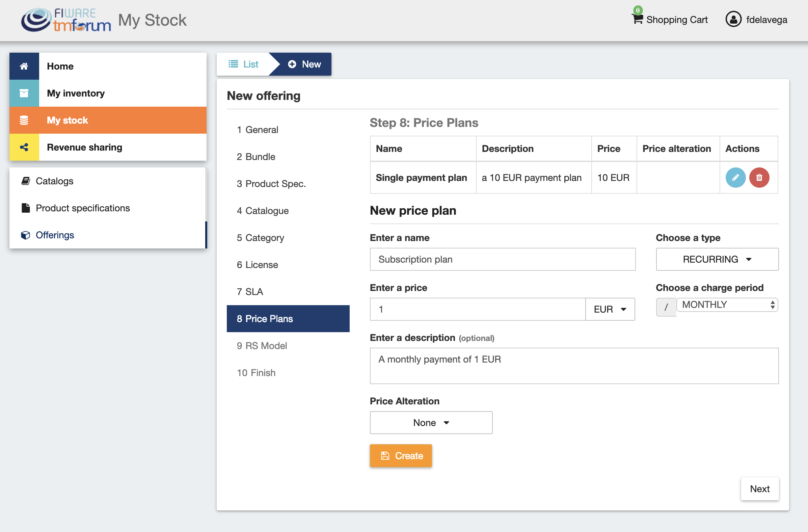Click the orange Create button
The image size is (808, 532).
click(x=401, y=456)
